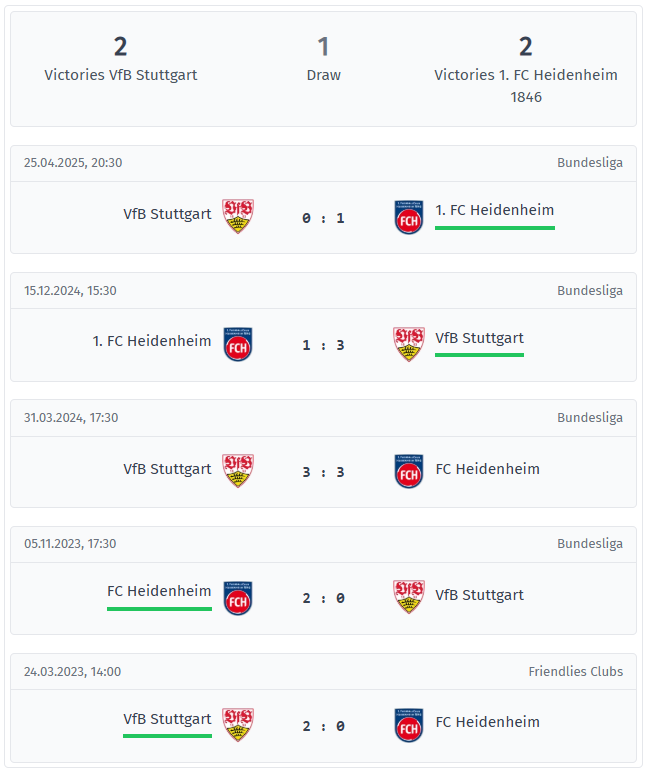Open the 1. FC Heidenheim winner link
The width and height of the screenshot is (647, 773).
(494, 211)
